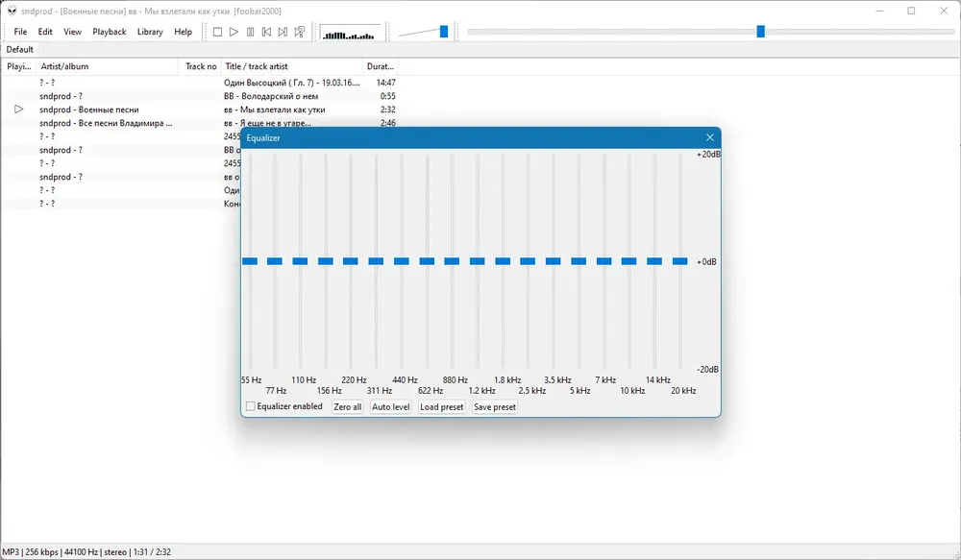The width and height of the screenshot is (961, 560).
Task: Click the foobar2000 app icon in title bar
Action: coord(12,11)
